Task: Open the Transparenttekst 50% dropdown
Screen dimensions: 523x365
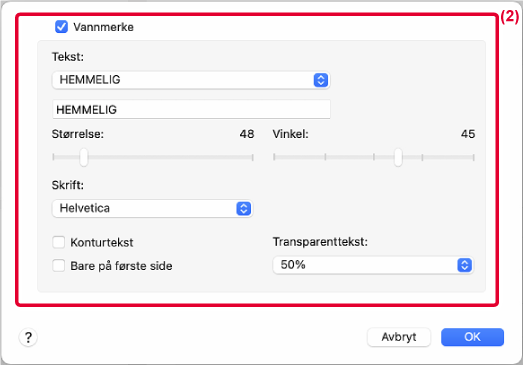Action: [373, 265]
